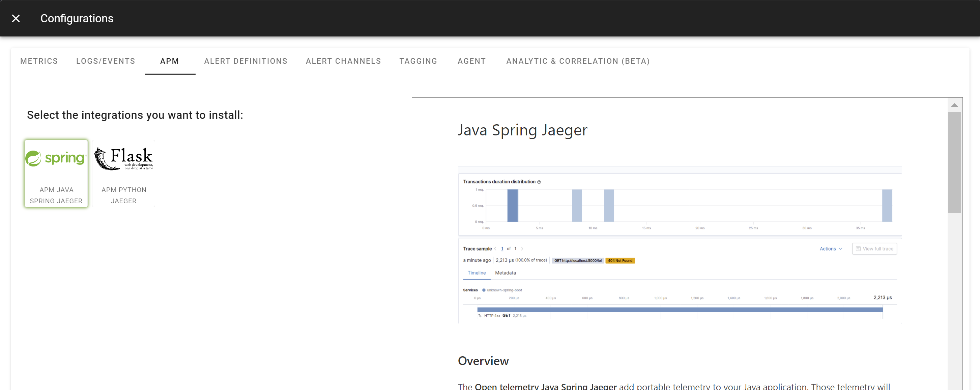
Task: Open the Alert Channels tab
Action: coord(343,61)
